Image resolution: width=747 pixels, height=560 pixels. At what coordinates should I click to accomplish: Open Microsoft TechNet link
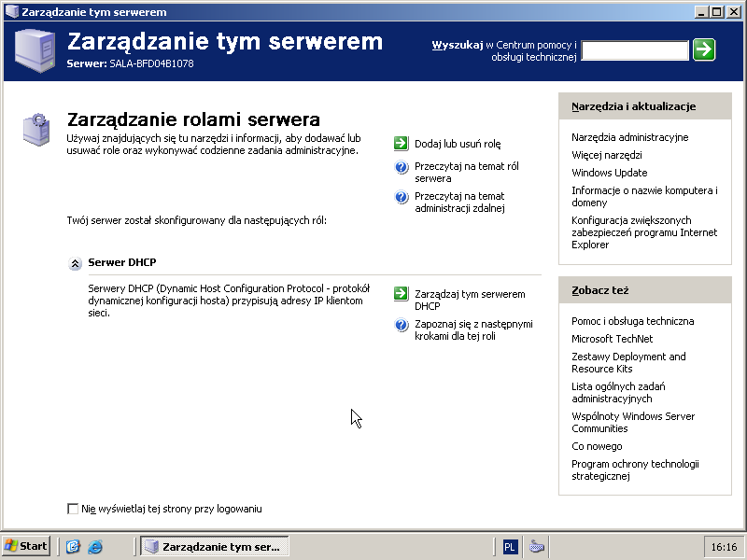coord(613,339)
